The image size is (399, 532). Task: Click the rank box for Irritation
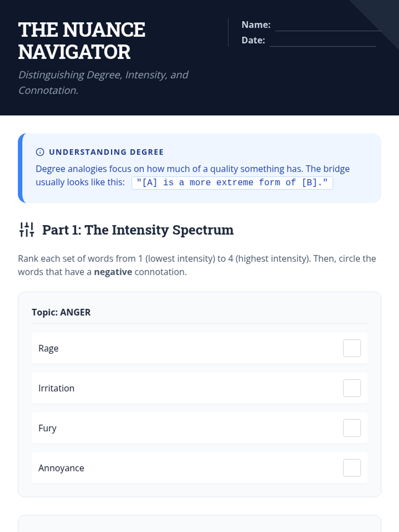[x=352, y=388]
